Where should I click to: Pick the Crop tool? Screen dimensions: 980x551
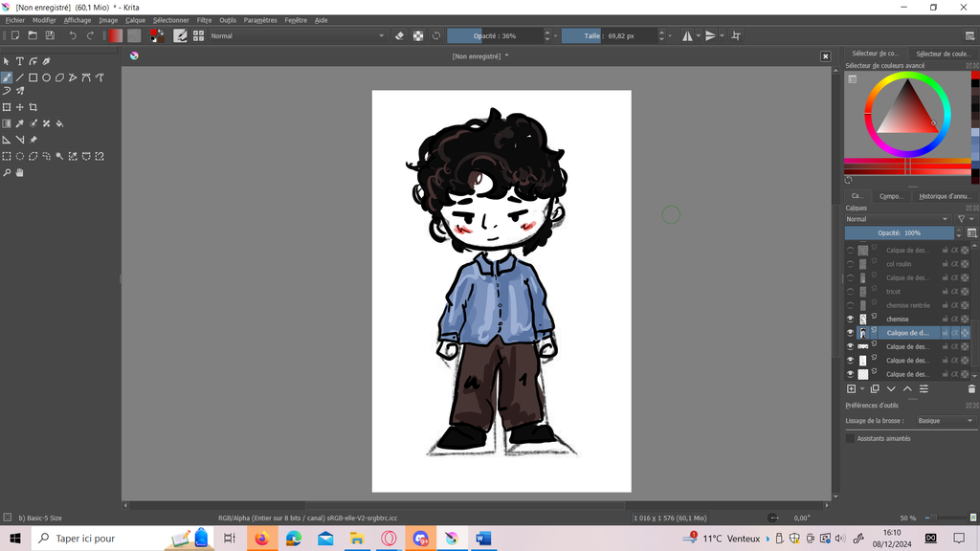33,107
